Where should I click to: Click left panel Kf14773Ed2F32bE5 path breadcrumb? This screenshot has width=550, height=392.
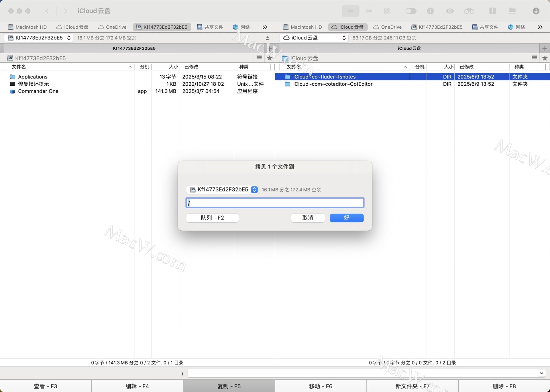coord(37,58)
